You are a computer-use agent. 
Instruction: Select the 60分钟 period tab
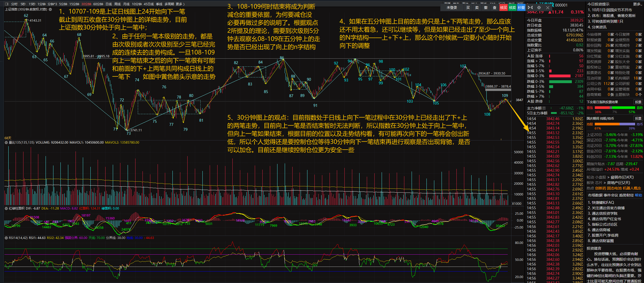pos(98,4)
